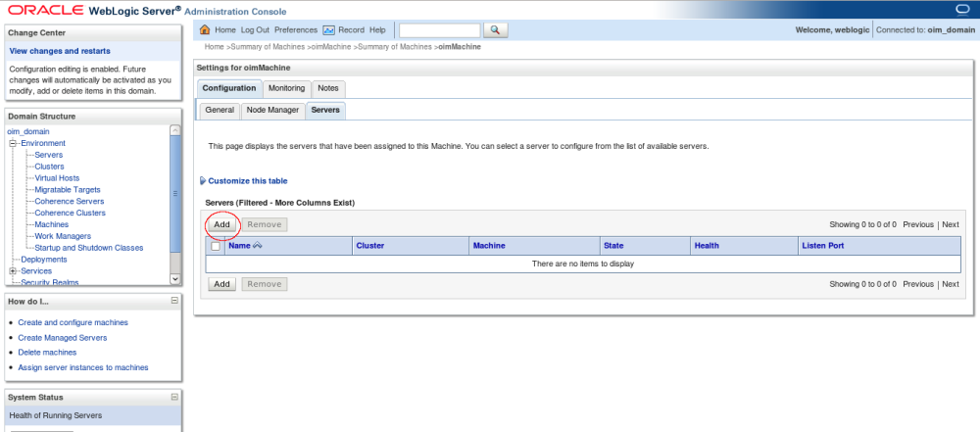Click Home in the breadcrumb trail
980x432 pixels.
[214, 47]
